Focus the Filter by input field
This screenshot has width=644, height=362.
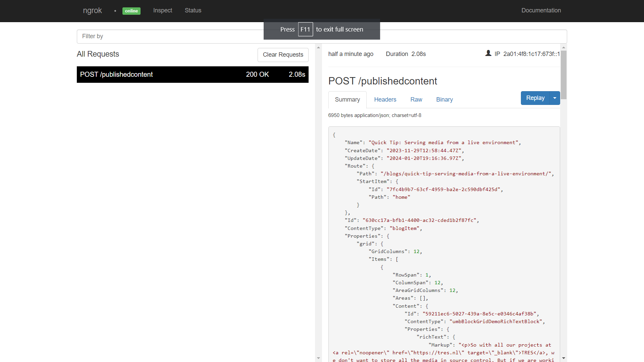322,36
